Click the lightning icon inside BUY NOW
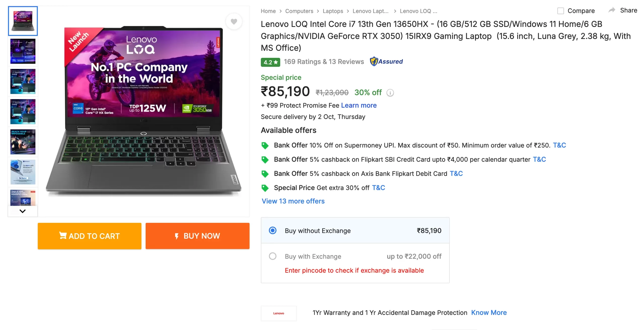644x330 pixels. point(177,236)
